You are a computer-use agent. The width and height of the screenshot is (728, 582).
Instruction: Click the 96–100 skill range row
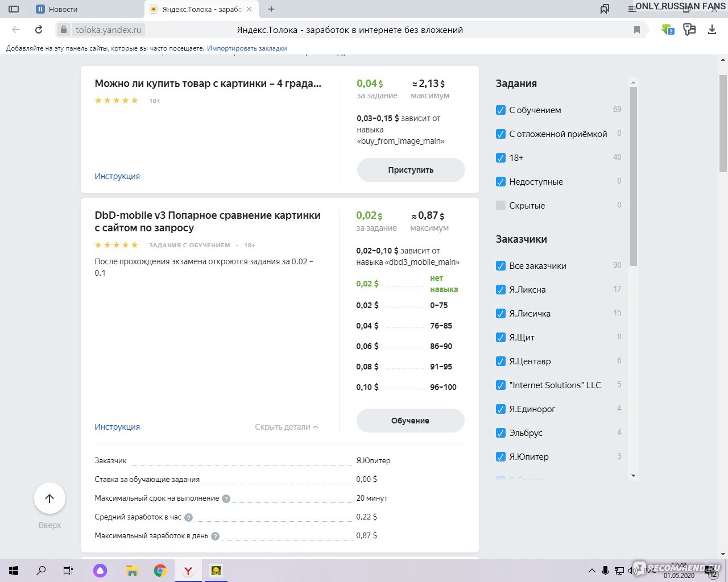pyautogui.click(x=407, y=387)
